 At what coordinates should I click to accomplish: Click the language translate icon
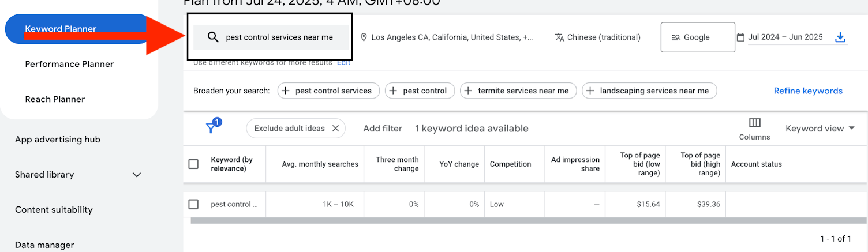[x=559, y=37]
